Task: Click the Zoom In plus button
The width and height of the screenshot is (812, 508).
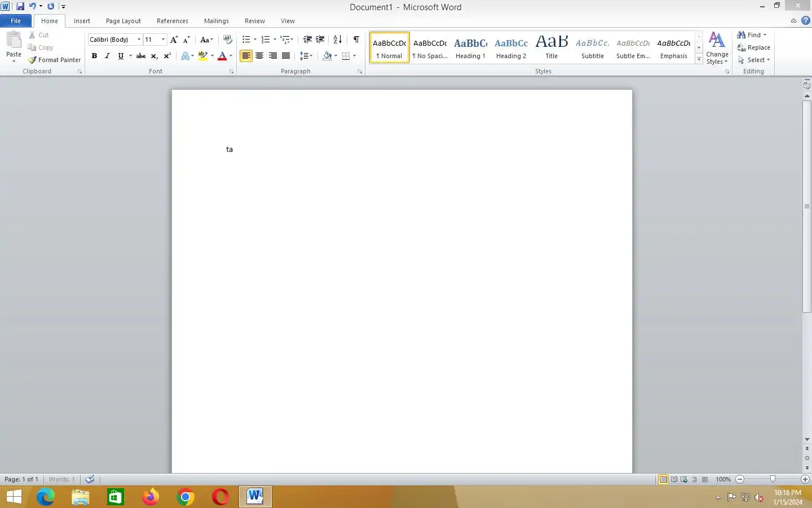Action: [x=805, y=479]
